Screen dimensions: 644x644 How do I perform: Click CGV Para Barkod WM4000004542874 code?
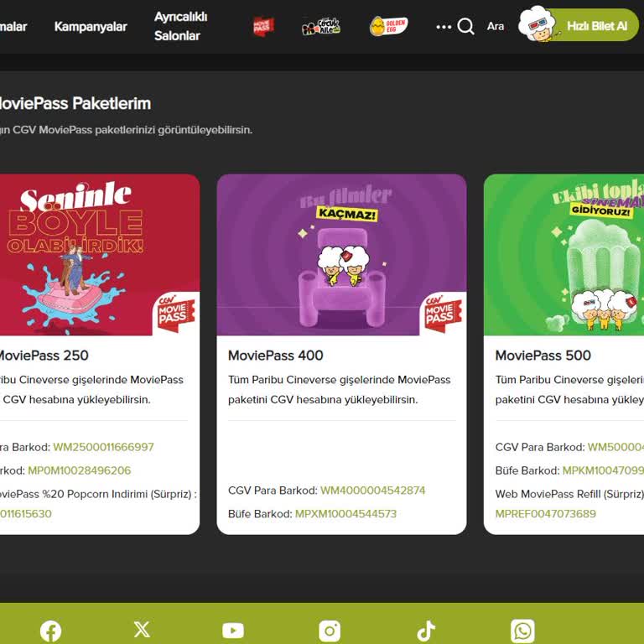point(372,491)
